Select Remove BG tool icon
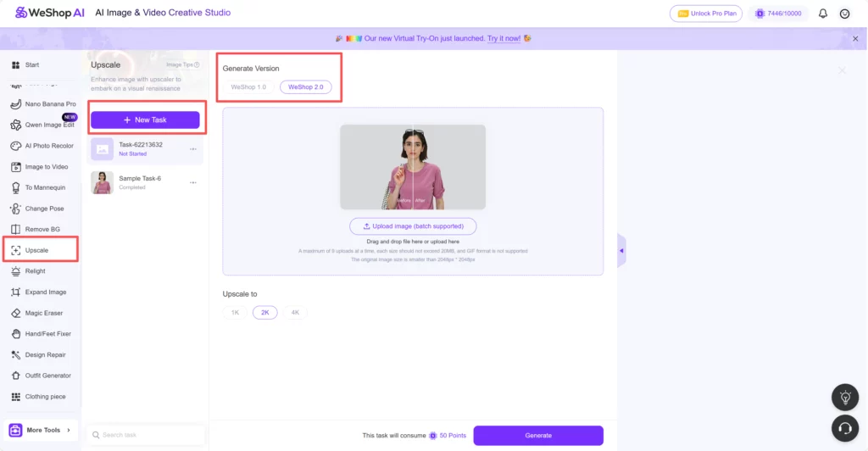The image size is (868, 451). click(x=15, y=229)
